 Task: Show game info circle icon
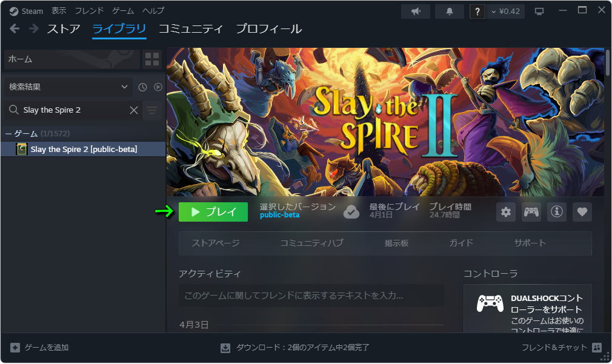click(x=557, y=212)
